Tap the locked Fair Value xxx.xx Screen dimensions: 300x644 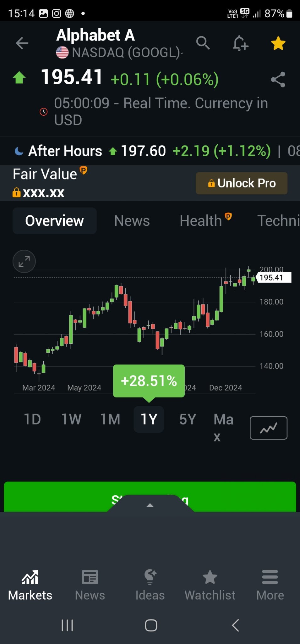[39, 192]
